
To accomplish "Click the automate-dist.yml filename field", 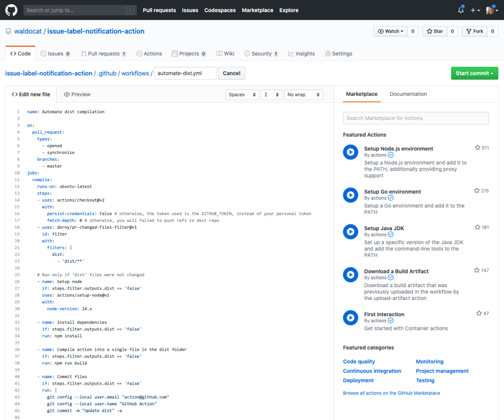I will [x=185, y=73].
